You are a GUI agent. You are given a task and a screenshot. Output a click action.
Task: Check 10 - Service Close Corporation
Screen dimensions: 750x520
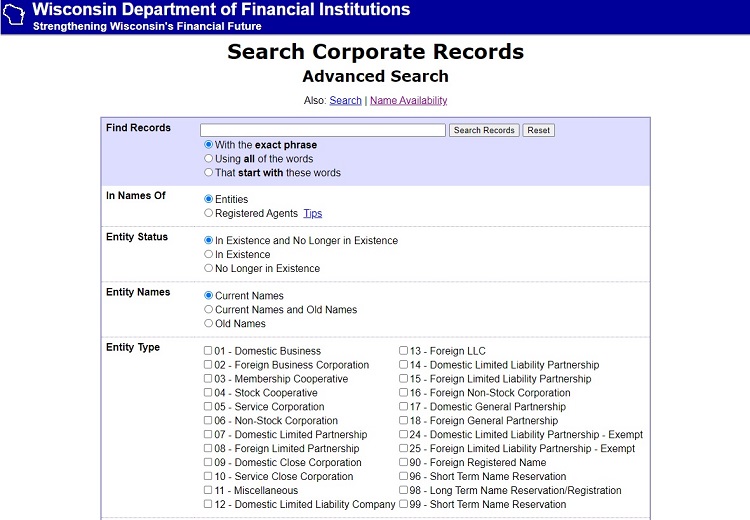tap(208, 476)
